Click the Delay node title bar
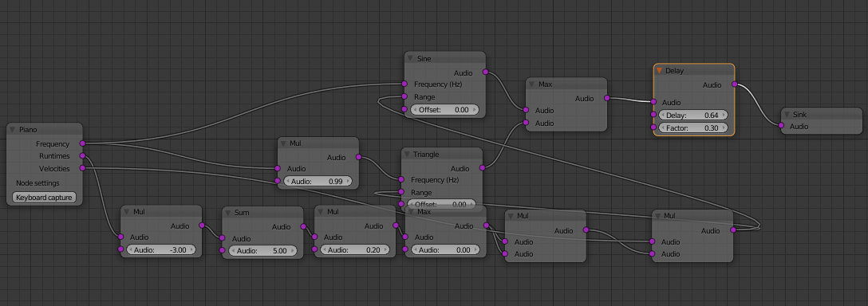The height and width of the screenshot is (306, 868). 694,71
